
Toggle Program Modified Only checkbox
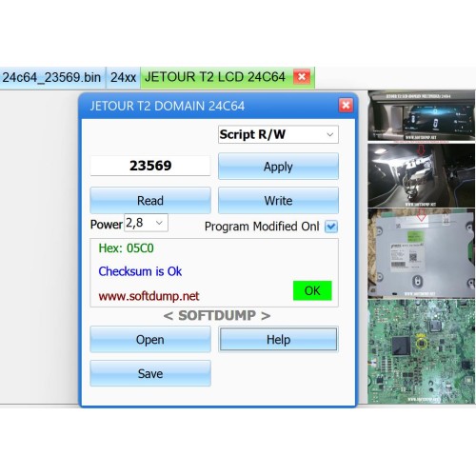click(331, 227)
